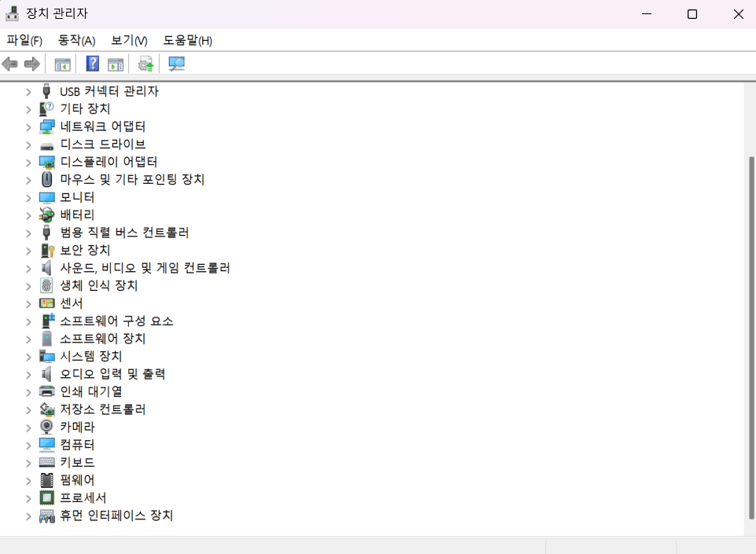Click the 저장소 컨트롤러 icon

(x=47, y=409)
